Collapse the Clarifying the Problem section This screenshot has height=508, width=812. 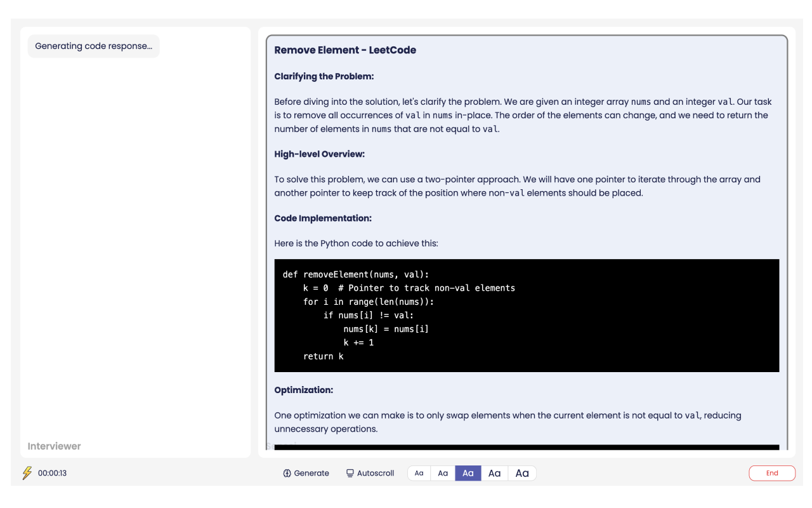click(x=324, y=76)
